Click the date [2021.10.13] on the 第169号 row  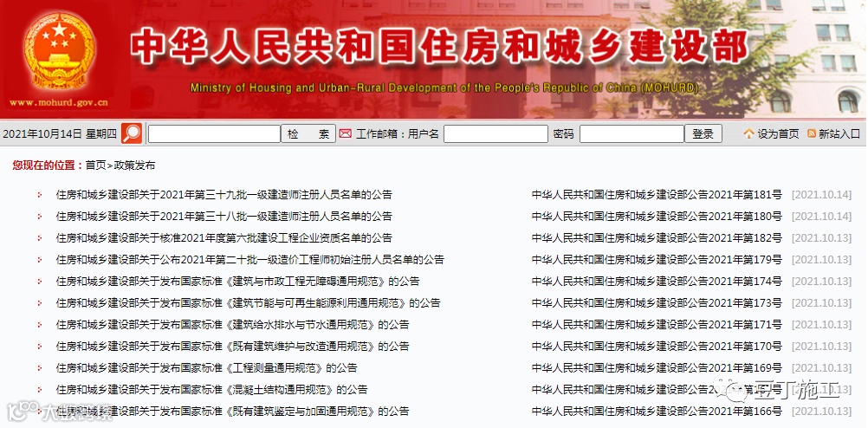point(821,367)
